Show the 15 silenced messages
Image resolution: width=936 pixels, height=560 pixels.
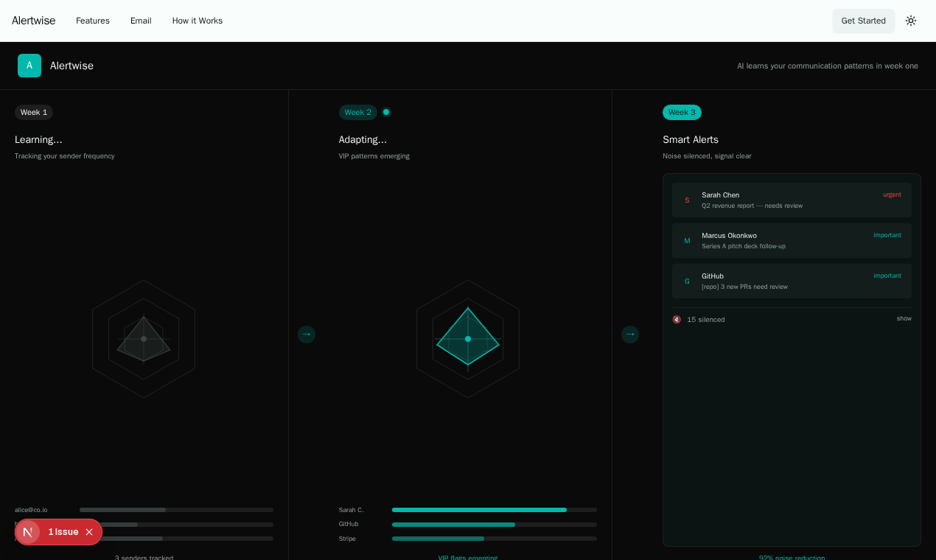(x=904, y=318)
